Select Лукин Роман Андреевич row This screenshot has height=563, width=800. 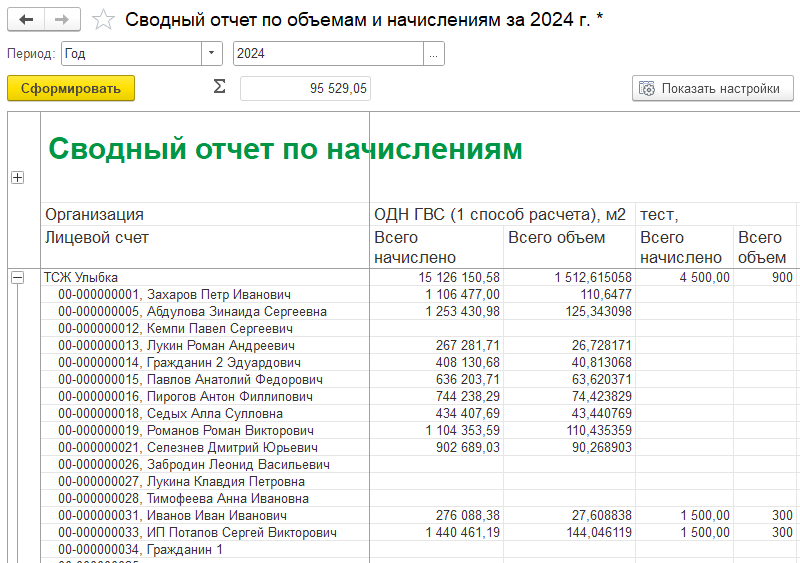pos(205,345)
